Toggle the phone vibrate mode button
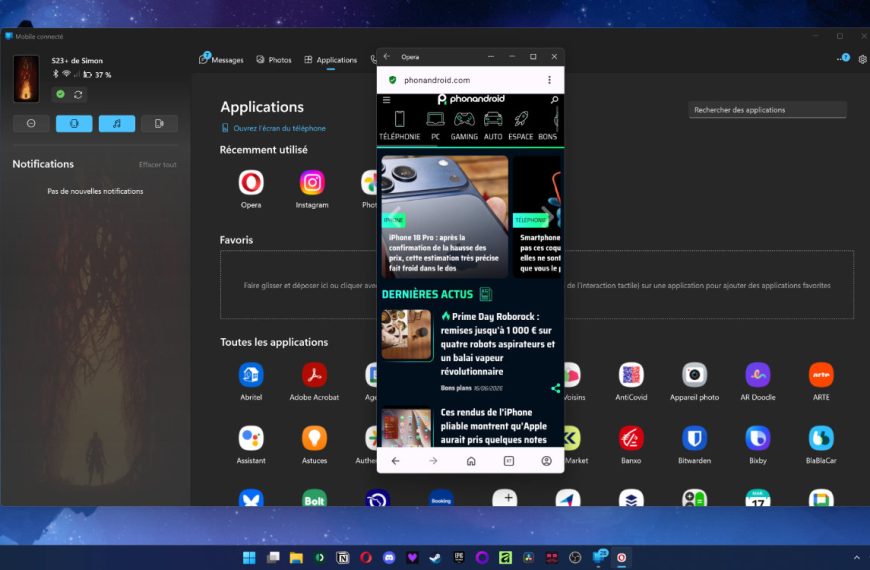 [74, 123]
